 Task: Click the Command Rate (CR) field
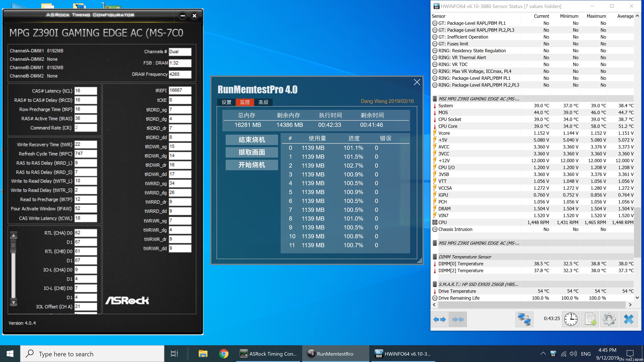click(86, 128)
